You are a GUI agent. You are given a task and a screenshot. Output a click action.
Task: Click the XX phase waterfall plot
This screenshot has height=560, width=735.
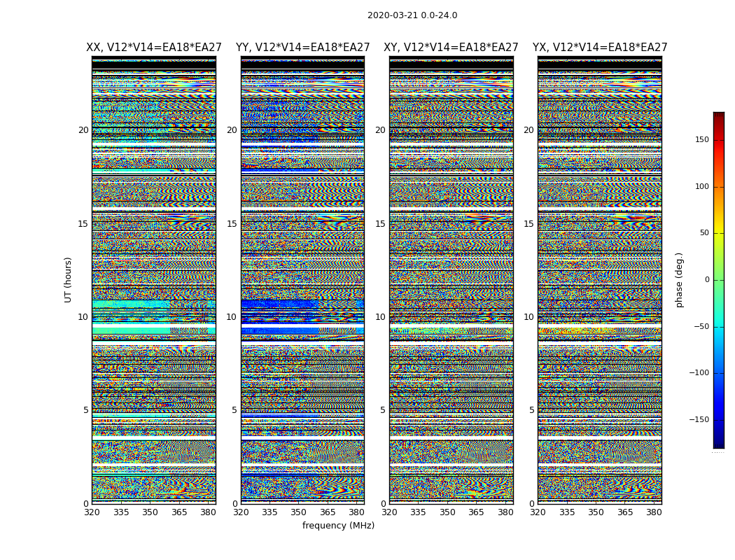click(x=154, y=280)
